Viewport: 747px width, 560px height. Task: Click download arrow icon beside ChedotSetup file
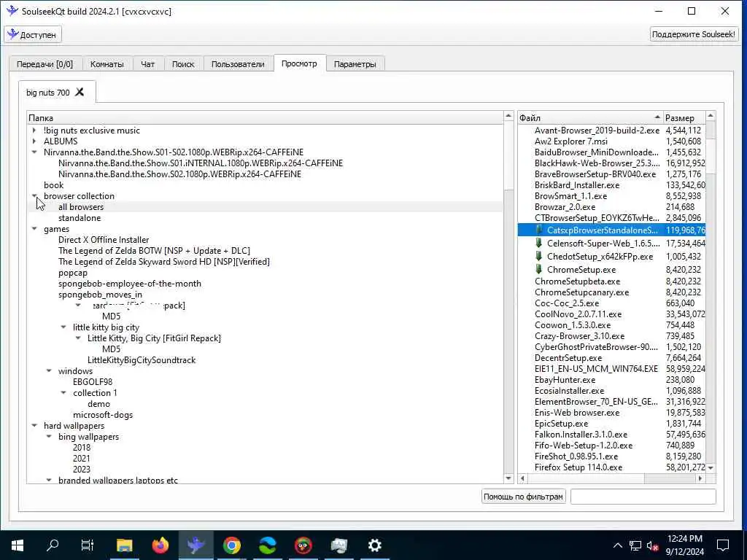(x=539, y=256)
